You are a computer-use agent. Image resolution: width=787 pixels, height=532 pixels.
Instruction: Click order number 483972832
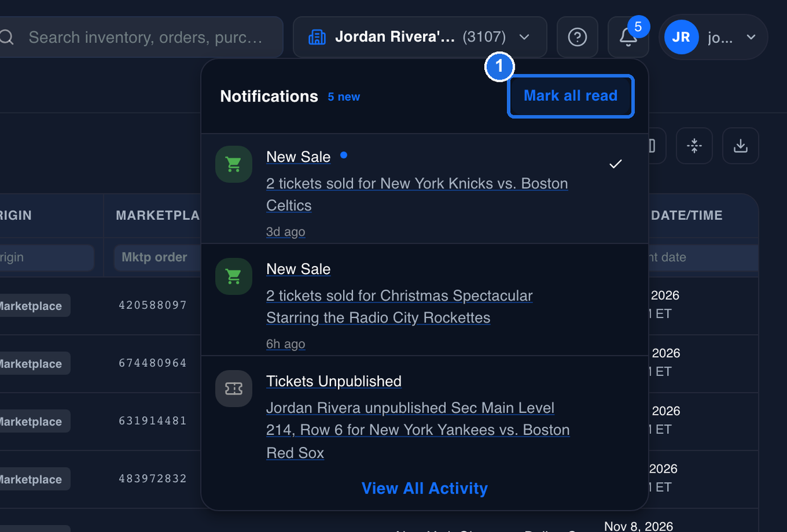pos(153,478)
